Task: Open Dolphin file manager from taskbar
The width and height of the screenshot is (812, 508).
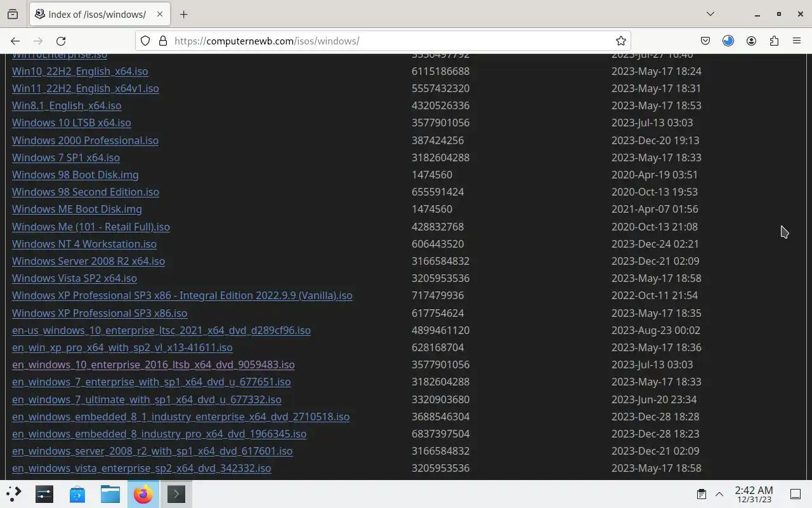Action: coord(110,494)
